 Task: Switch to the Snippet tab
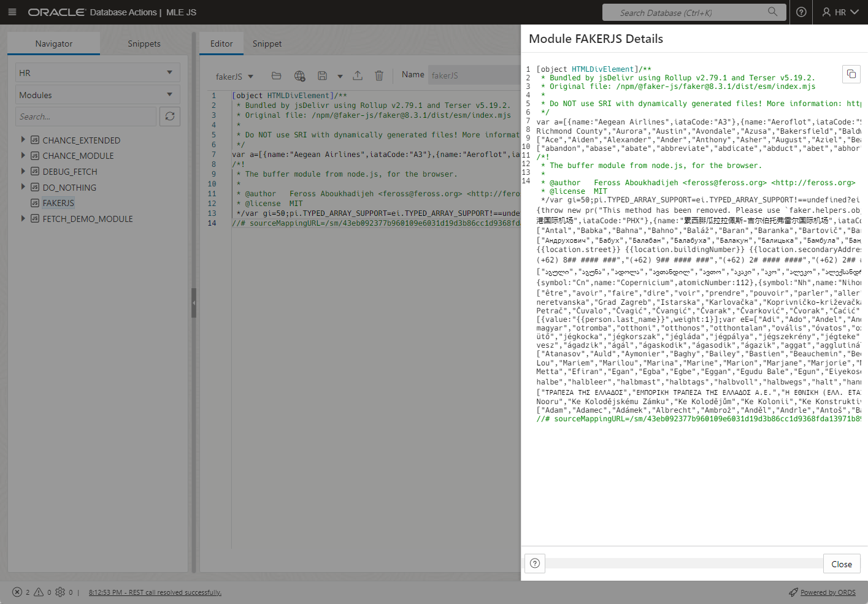click(x=267, y=44)
